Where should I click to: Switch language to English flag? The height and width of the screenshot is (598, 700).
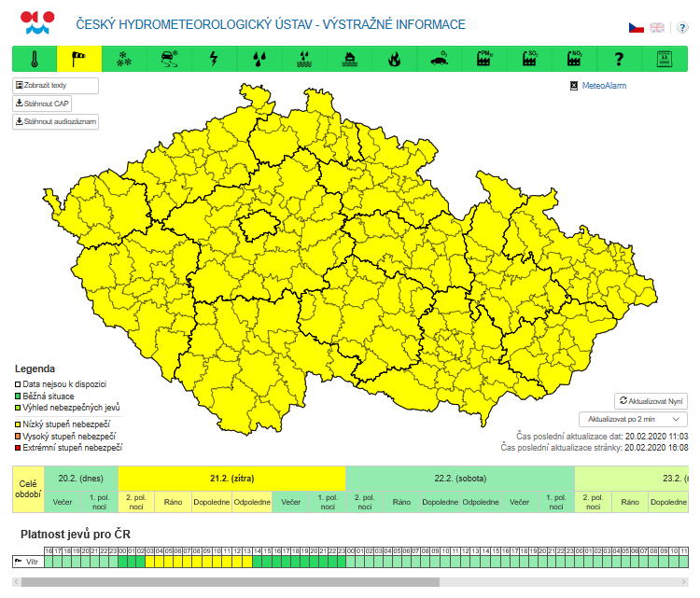pos(657,28)
